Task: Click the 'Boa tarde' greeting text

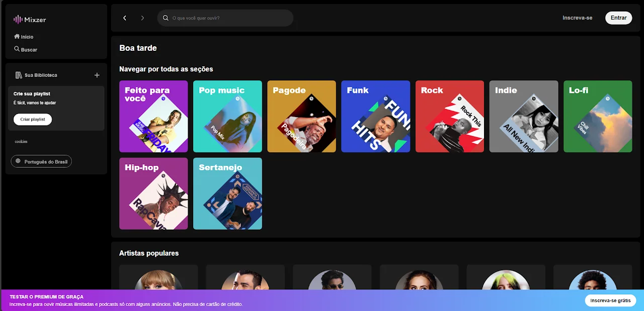Action: coord(138,48)
